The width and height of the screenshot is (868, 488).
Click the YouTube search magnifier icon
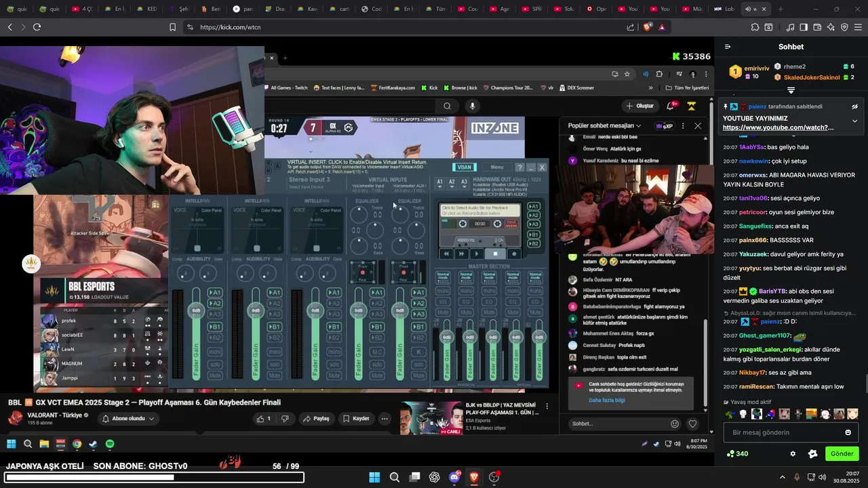pos(447,106)
